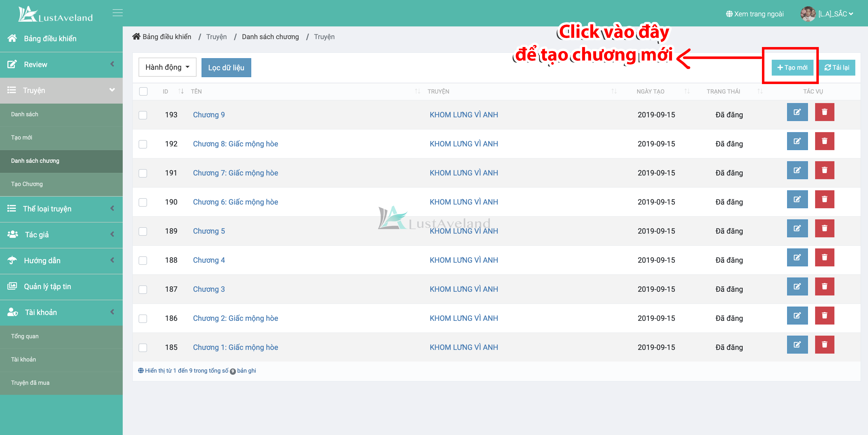Tick checkbox for row 189
The width and height of the screenshot is (868, 435).
143,231
